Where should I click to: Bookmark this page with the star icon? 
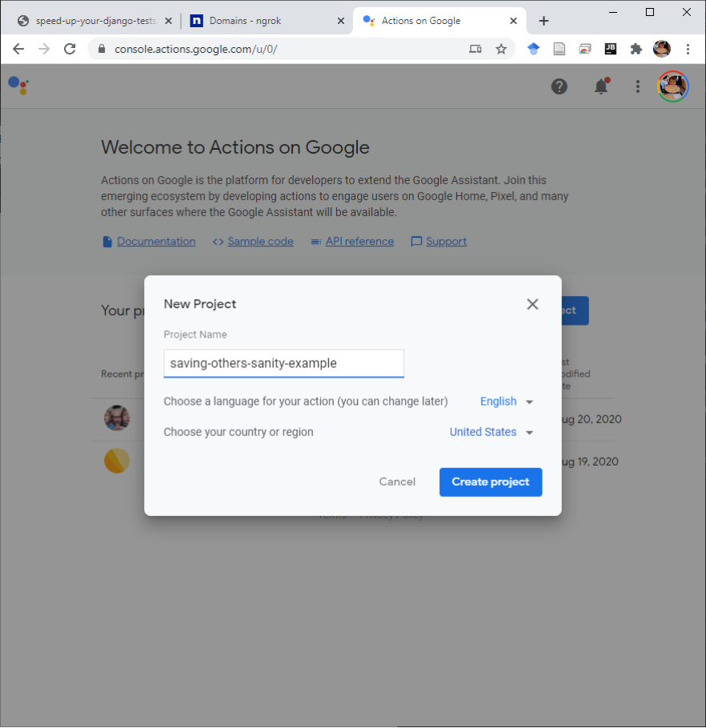pyautogui.click(x=501, y=49)
